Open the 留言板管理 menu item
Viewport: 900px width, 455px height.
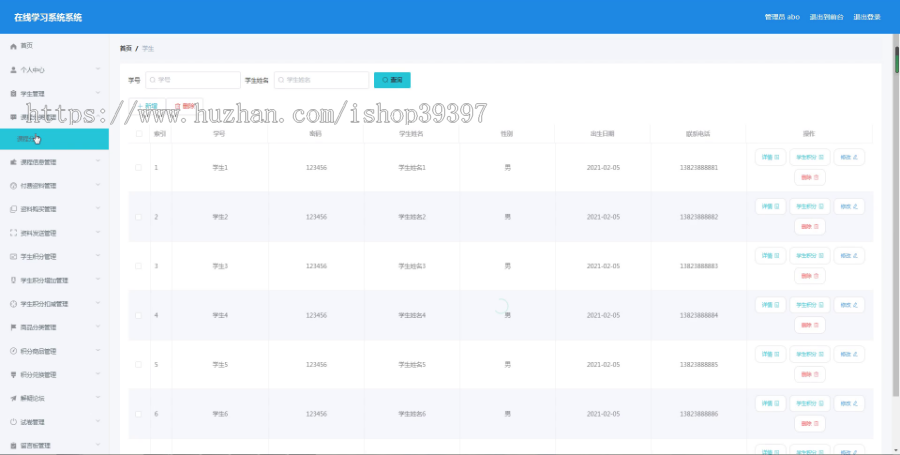pos(55,445)
